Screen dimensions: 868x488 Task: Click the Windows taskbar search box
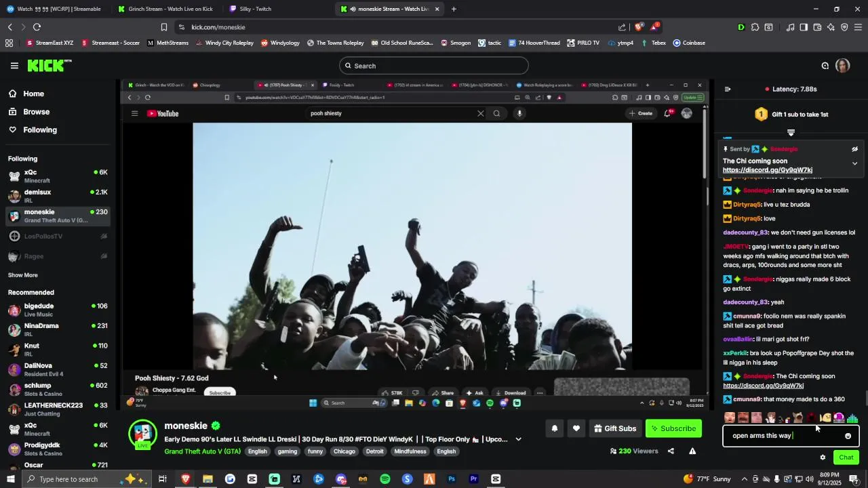(86, 479)
